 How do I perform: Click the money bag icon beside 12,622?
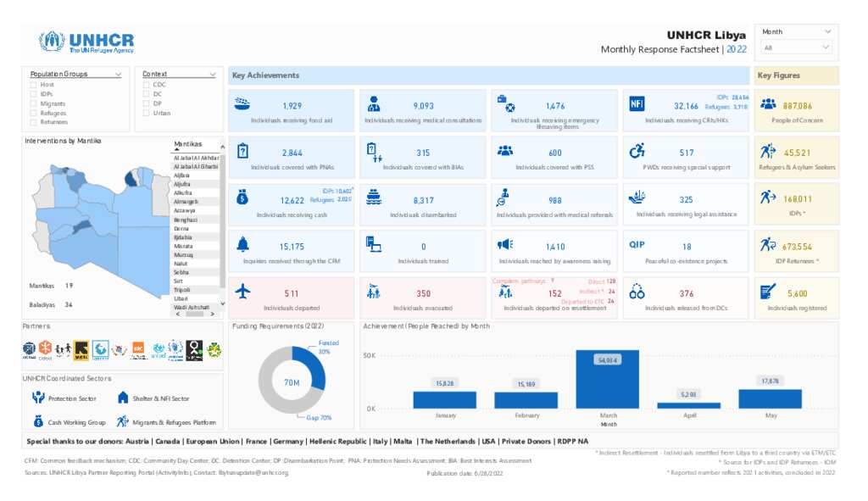point(242,197)
